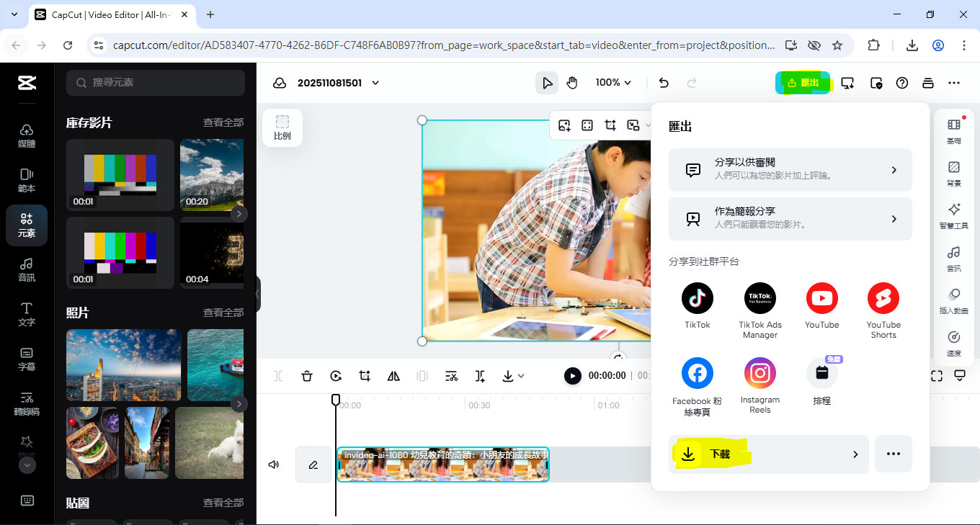Open the 排程 schedule option

[821, 373]
